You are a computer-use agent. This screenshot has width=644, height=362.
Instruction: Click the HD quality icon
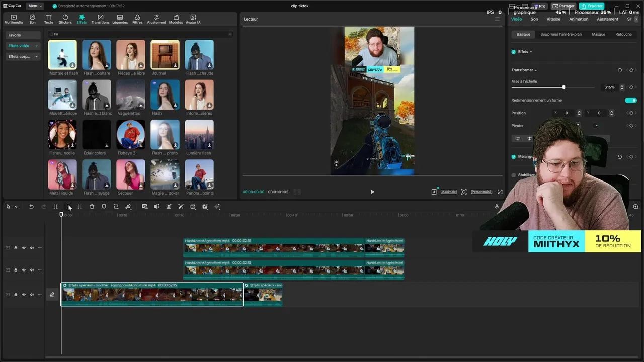[x=193, y=207]
